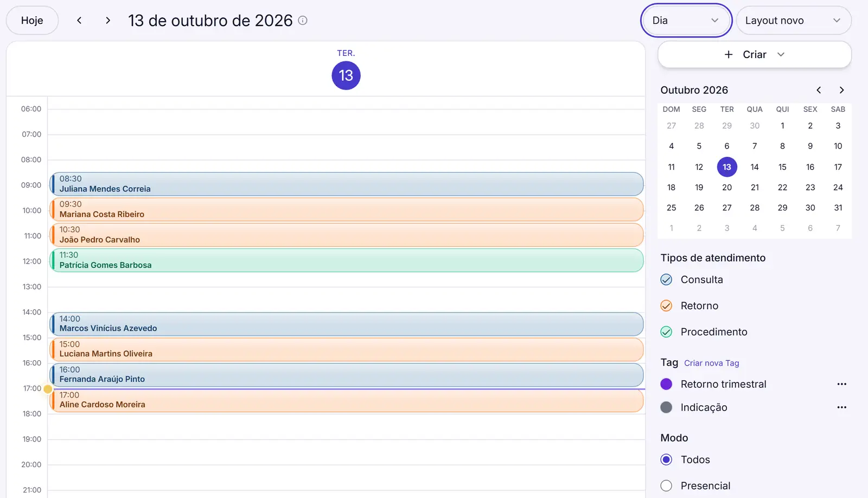The height and width of the screenshot is (498, 868).
Task: Open Aline Cardoso Moreira 17:00 appointment
Action: click(x=347, y=400)
